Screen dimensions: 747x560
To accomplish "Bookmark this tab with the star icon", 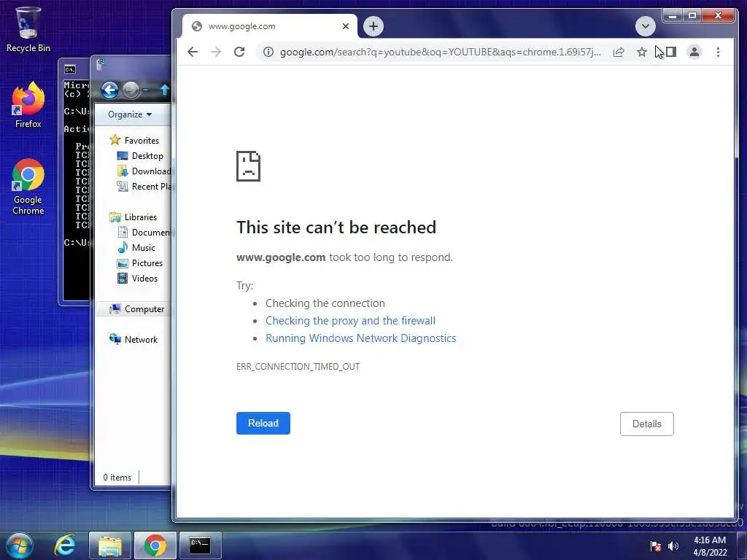I will [642, 52].
